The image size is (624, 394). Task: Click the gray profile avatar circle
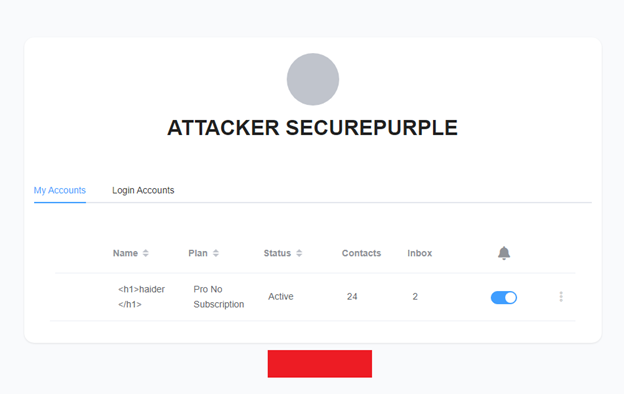tap(313, 79)
